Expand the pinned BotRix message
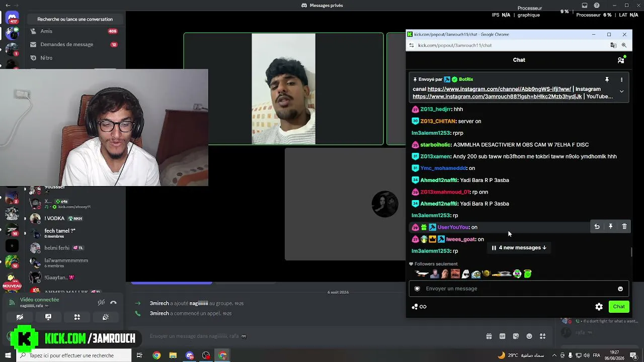The height and width of the screenshot is (362, 644). tap(621, 92)
